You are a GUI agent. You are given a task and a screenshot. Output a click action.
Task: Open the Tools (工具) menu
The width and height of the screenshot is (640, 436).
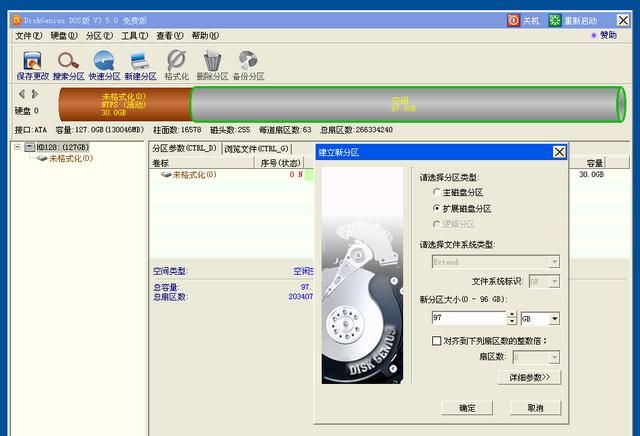click(134, 36)
